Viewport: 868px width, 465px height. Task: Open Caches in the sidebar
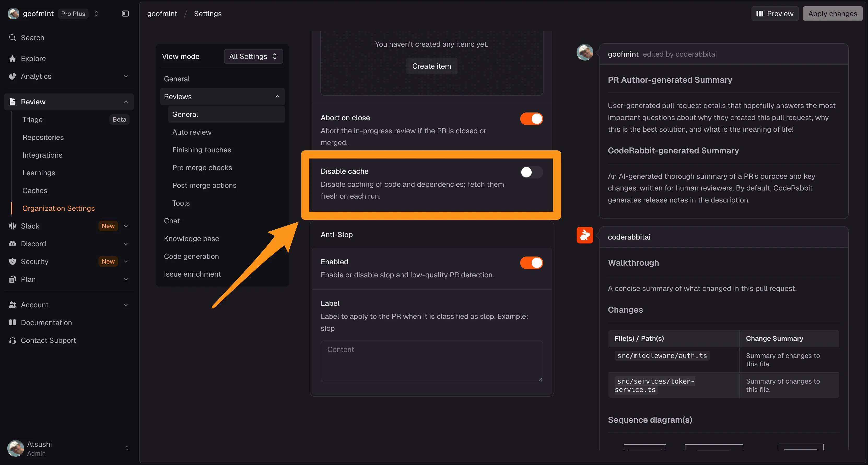[x=35, y=190]
